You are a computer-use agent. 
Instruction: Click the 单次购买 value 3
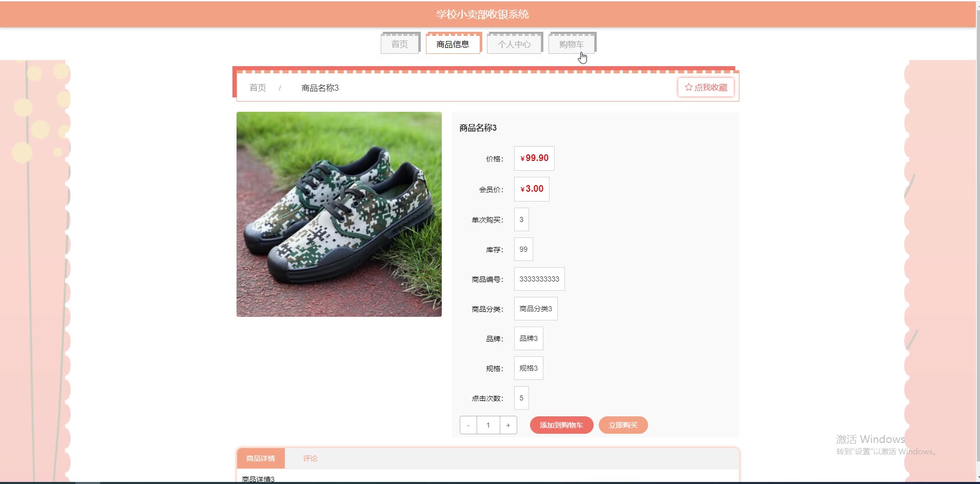tap(521, 219)
